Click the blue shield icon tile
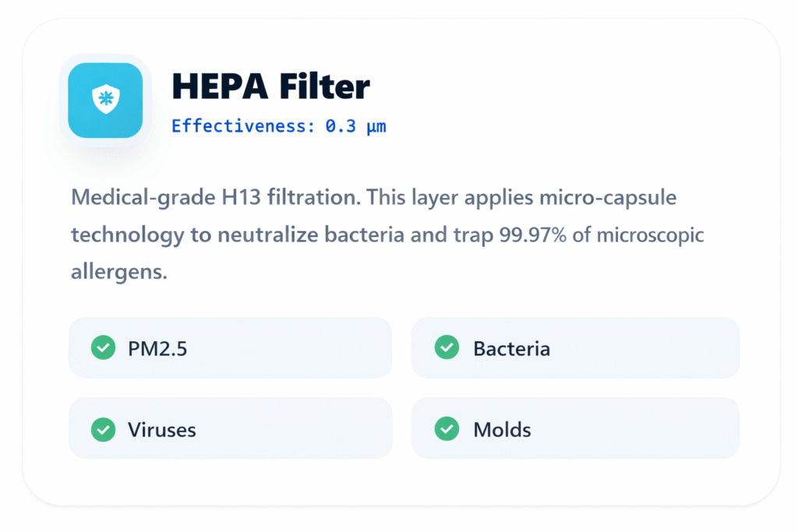This screenshot has height=532, width=798. pyautogui.click(x=104, y=100)
